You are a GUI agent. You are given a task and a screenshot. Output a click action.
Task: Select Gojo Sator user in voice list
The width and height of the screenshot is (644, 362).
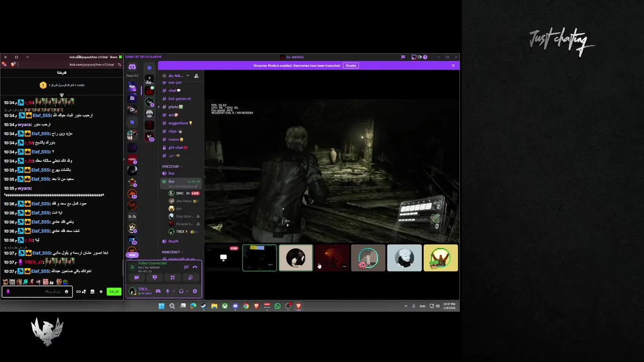[184, 216]
